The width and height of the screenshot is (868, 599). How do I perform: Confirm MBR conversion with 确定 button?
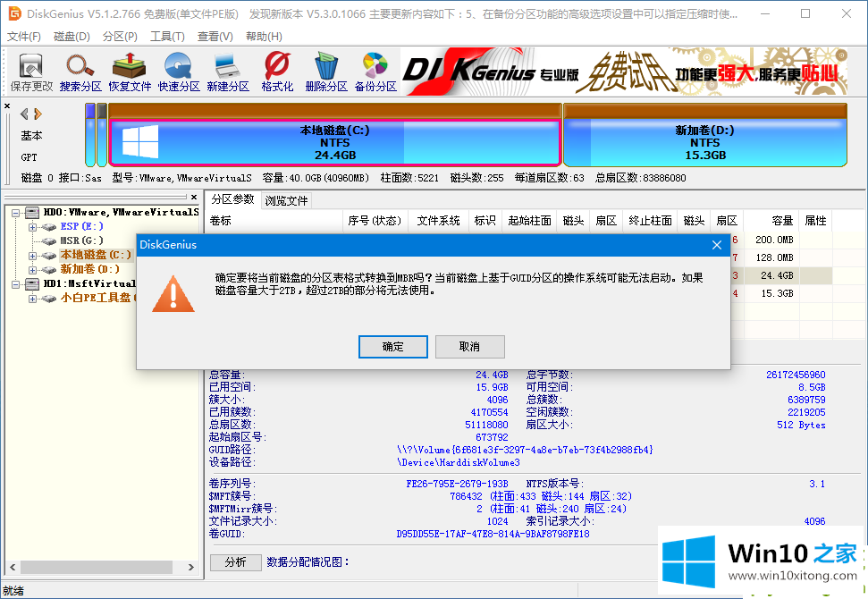tap(393, 347)
